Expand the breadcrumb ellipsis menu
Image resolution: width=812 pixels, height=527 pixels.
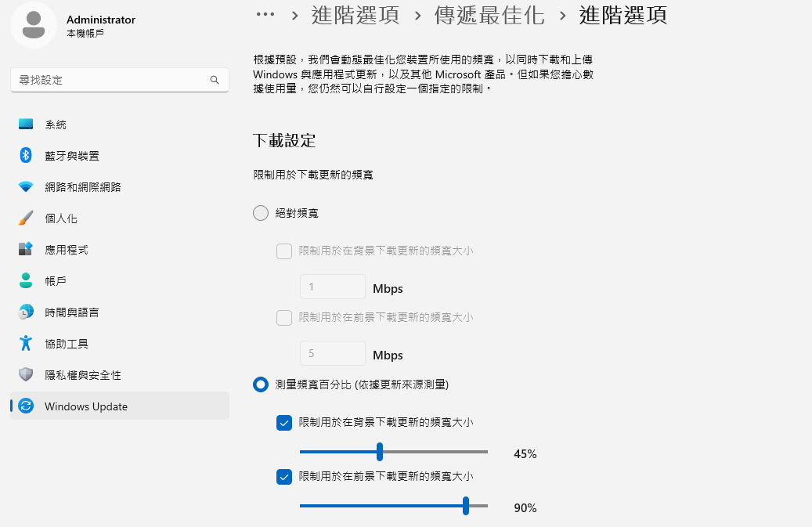point(265,15)
